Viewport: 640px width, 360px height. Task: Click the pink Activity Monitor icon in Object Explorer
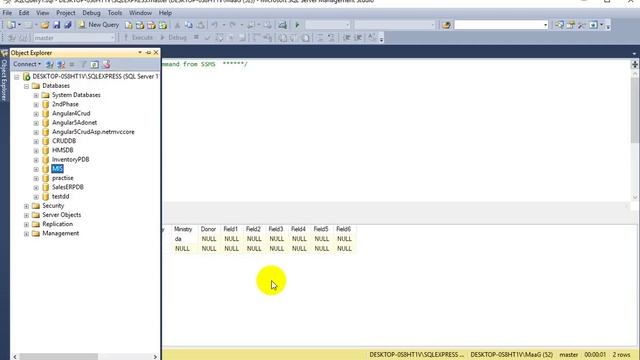click(x=106, y=64)
